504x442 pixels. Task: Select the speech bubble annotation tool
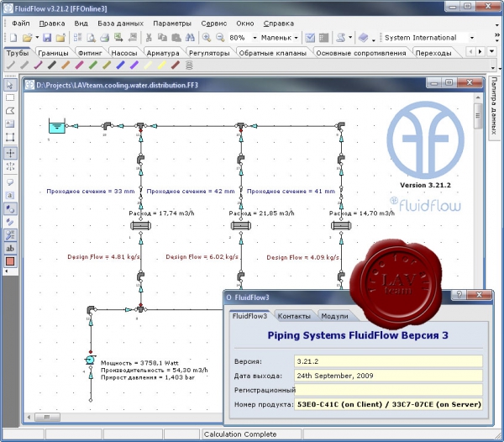click(10, 182)
